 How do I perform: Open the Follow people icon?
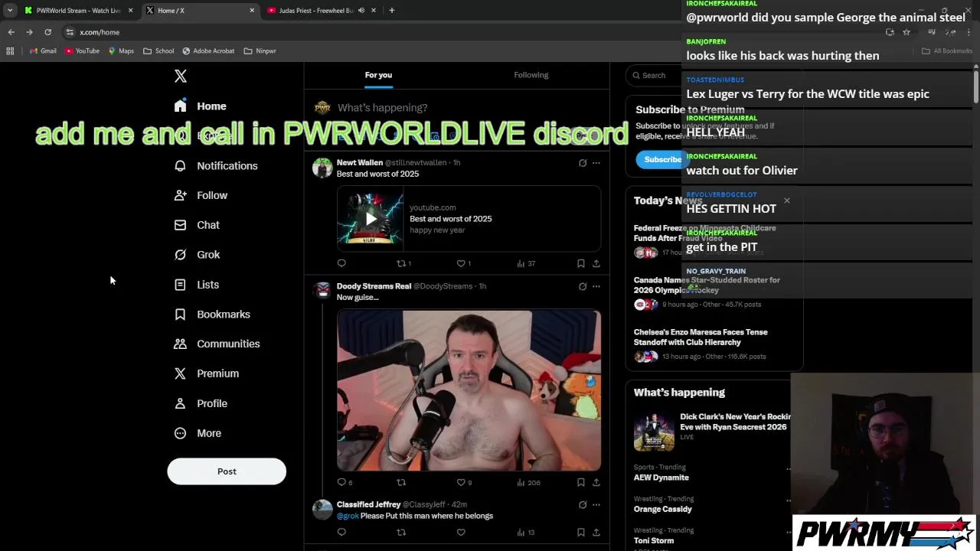180,195
